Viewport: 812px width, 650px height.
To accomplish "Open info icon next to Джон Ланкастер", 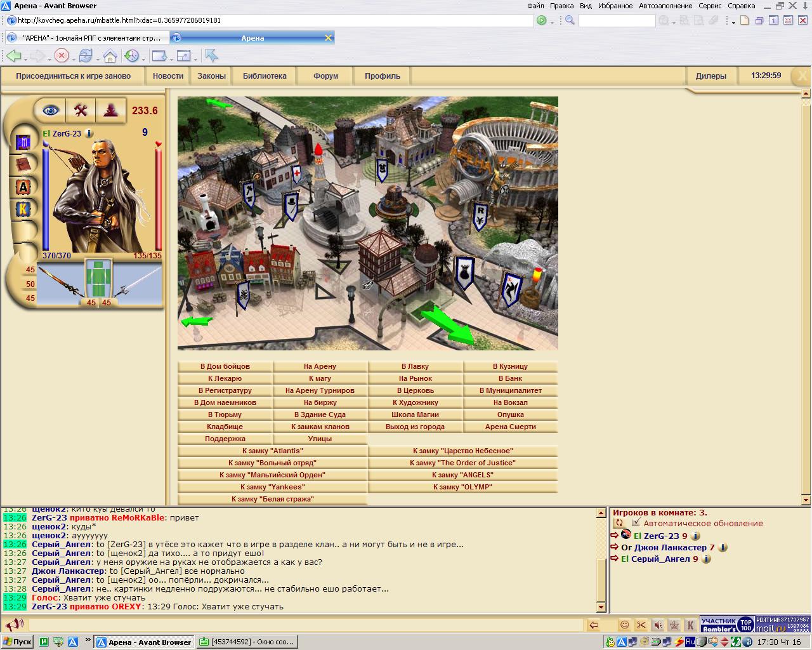I will coord(723,547).
